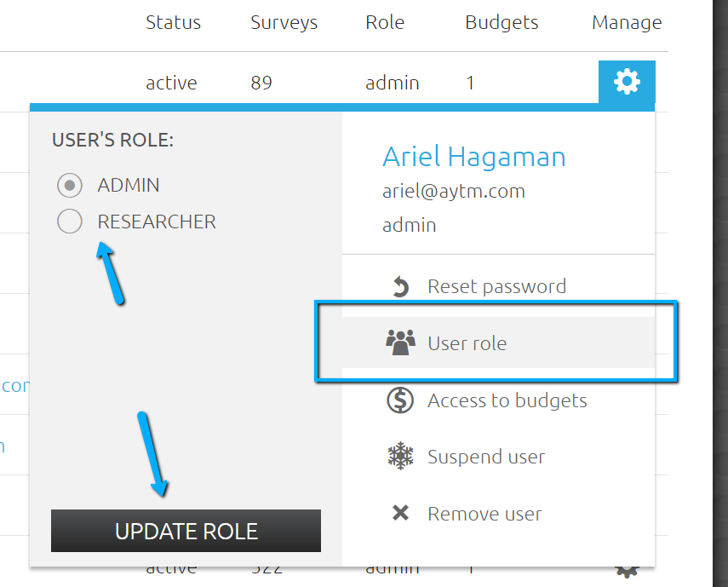Click the Ariel Hagaman name link

point(473,157)
